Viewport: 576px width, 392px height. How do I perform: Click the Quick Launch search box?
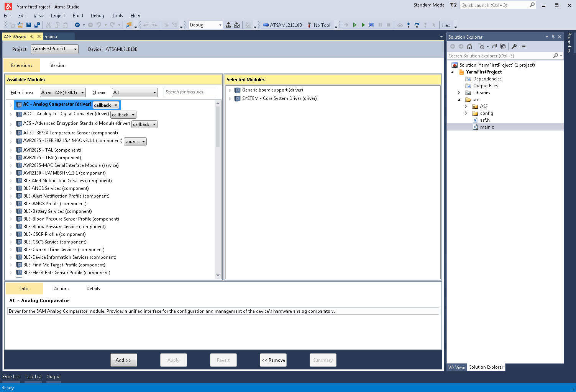[498, 5]
